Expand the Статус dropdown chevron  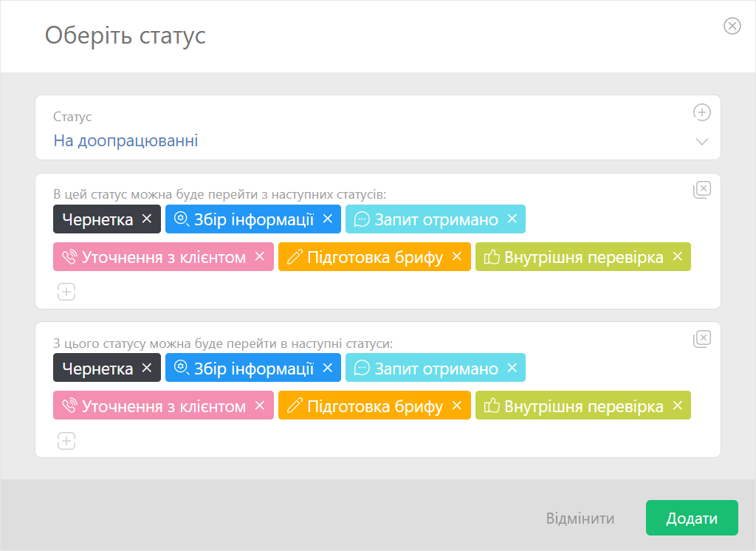(701, 142)
